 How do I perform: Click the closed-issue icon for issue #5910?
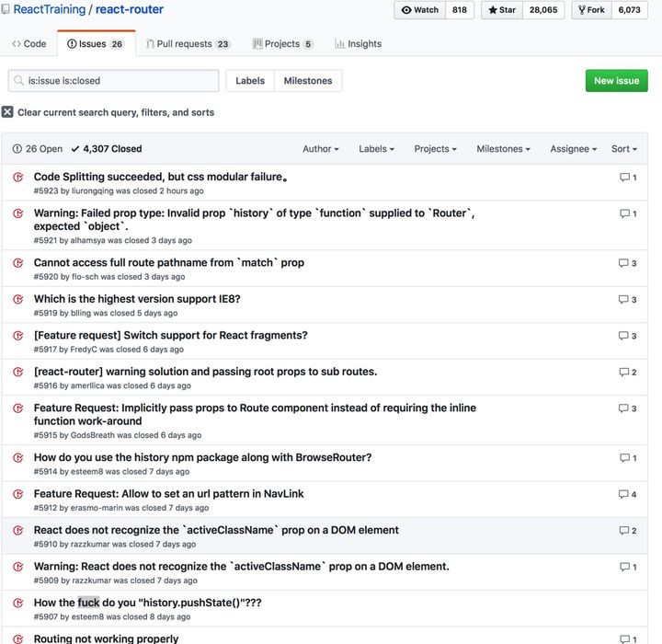click(17, 530)
